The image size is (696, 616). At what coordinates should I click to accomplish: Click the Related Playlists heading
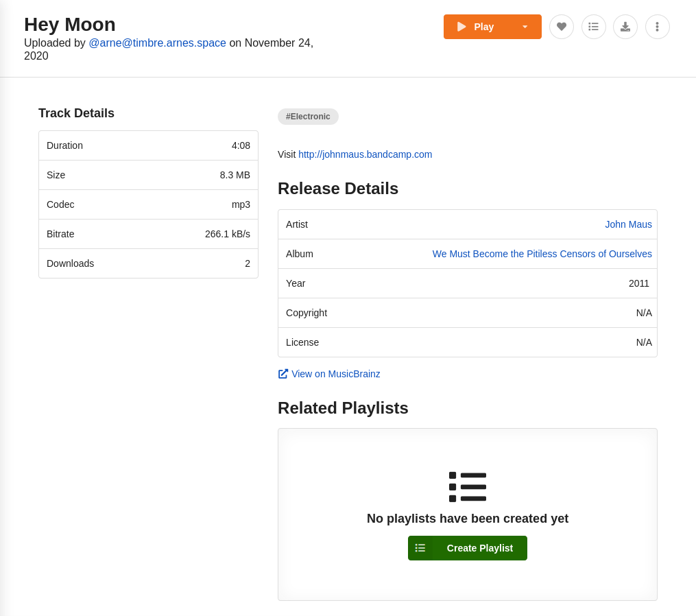point(343,407)
